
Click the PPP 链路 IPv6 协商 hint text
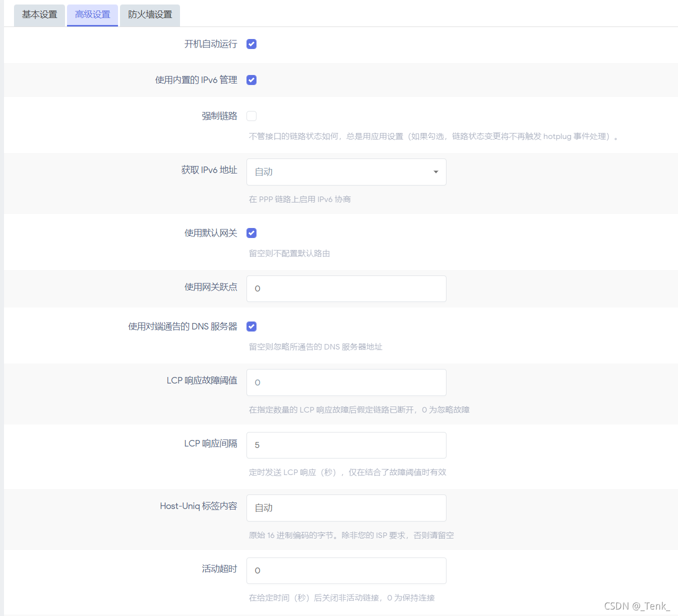299,199
